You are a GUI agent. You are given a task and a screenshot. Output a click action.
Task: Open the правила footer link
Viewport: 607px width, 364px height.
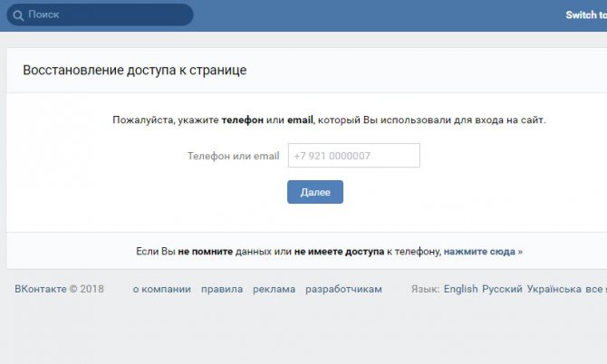click(222, 290)
